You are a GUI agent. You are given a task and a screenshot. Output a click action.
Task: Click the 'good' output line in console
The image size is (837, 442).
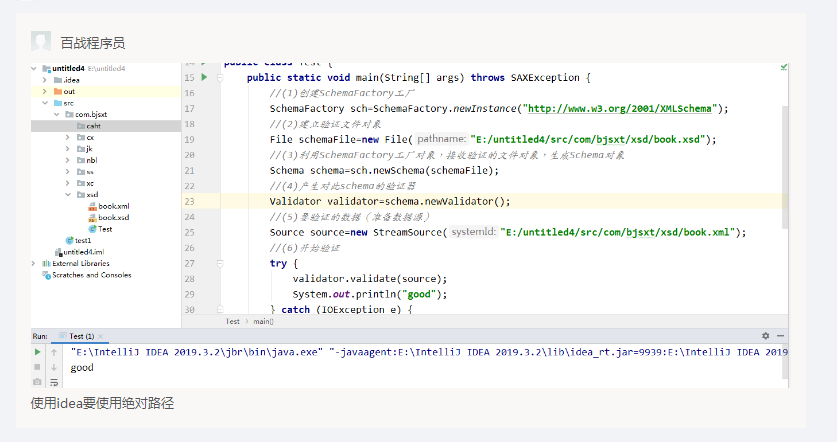tap(82, 367)
